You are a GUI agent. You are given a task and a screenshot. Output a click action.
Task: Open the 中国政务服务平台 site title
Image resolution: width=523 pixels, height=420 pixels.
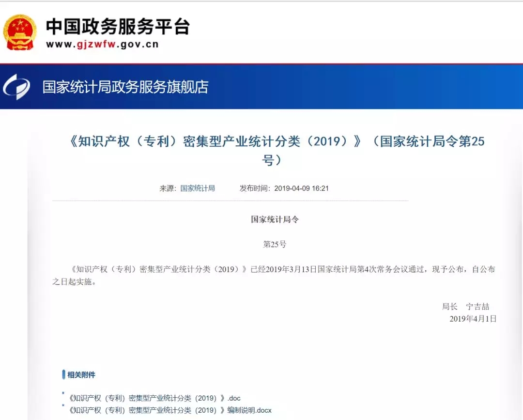point(118,26)
